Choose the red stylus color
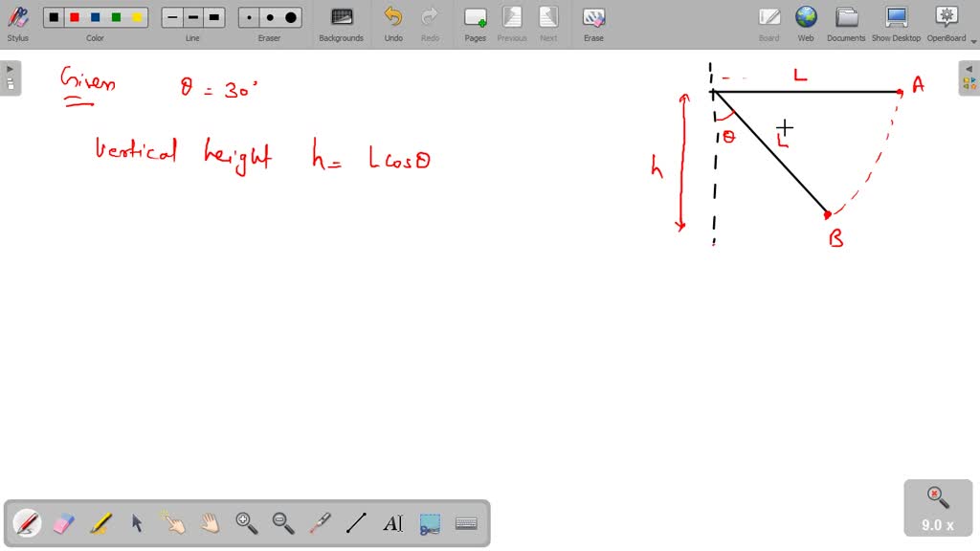 [76, 17]
